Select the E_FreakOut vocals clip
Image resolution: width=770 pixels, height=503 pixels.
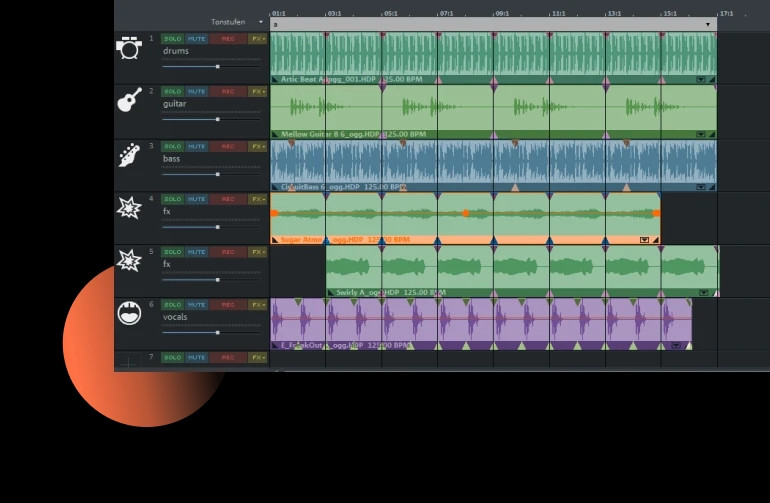[x=481, y=324]
